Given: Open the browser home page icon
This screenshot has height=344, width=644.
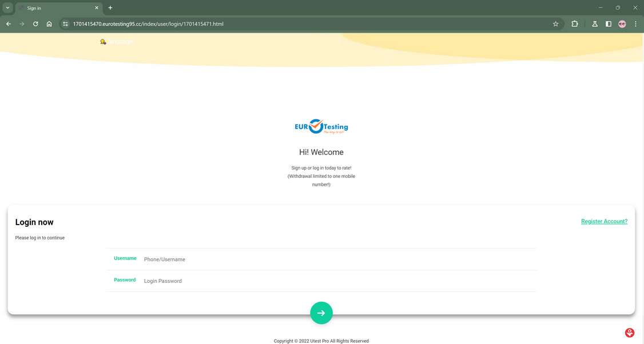Looking at the screenshot, I should tap(49, 24).
